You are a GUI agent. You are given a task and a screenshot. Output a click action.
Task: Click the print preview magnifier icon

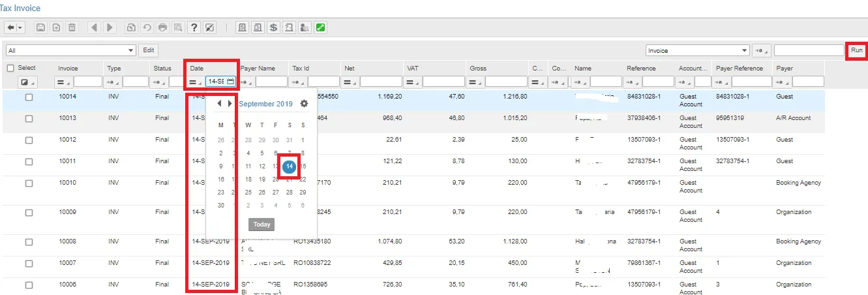tap(178, 27)
